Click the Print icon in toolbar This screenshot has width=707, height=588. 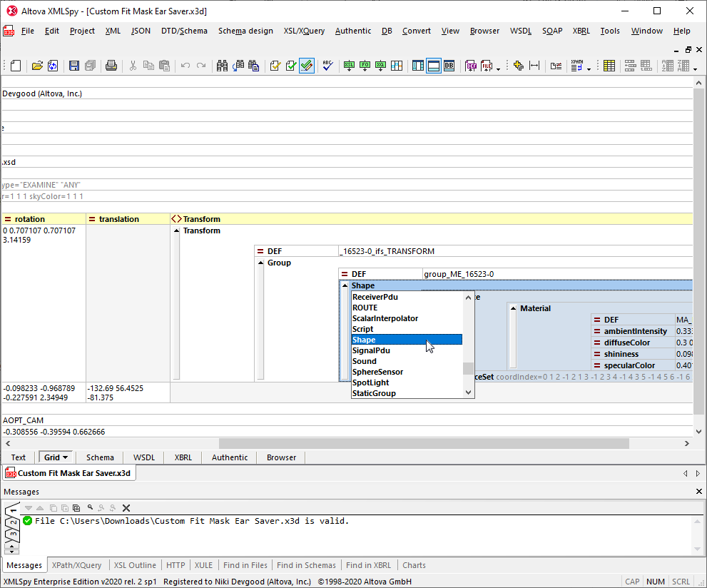tap(111, 66)
